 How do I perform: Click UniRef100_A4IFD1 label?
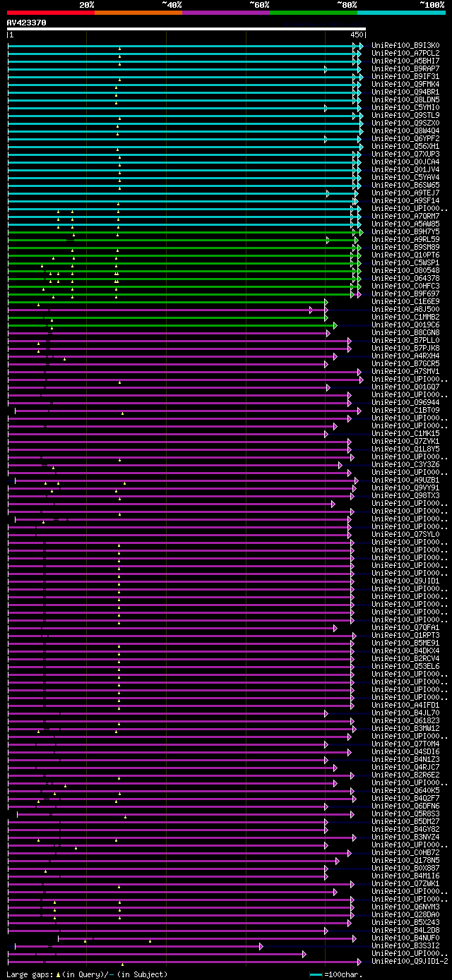point(406,706)
